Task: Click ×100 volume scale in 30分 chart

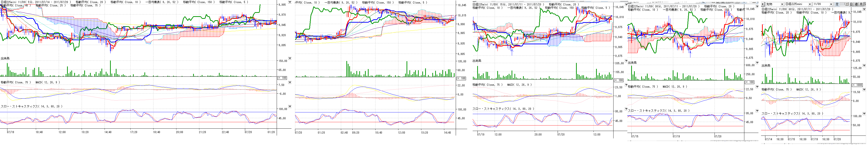Action: [749, 82]
